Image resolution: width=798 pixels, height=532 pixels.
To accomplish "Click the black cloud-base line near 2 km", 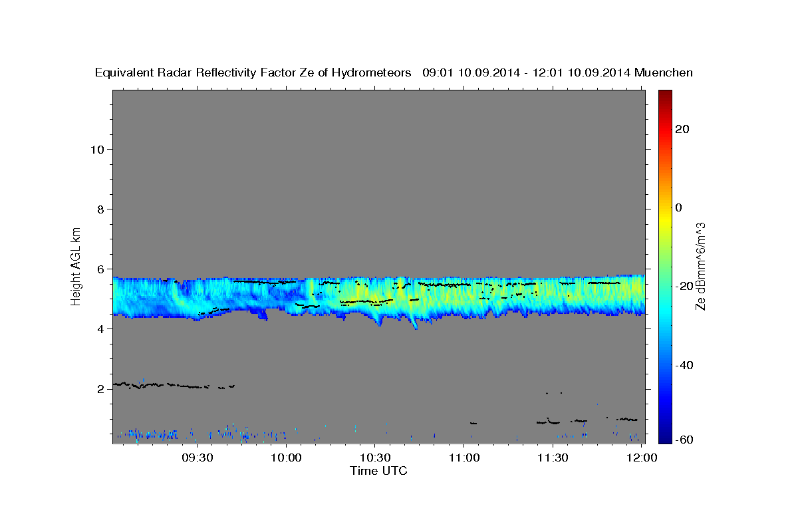I will [x=173, y=385].
